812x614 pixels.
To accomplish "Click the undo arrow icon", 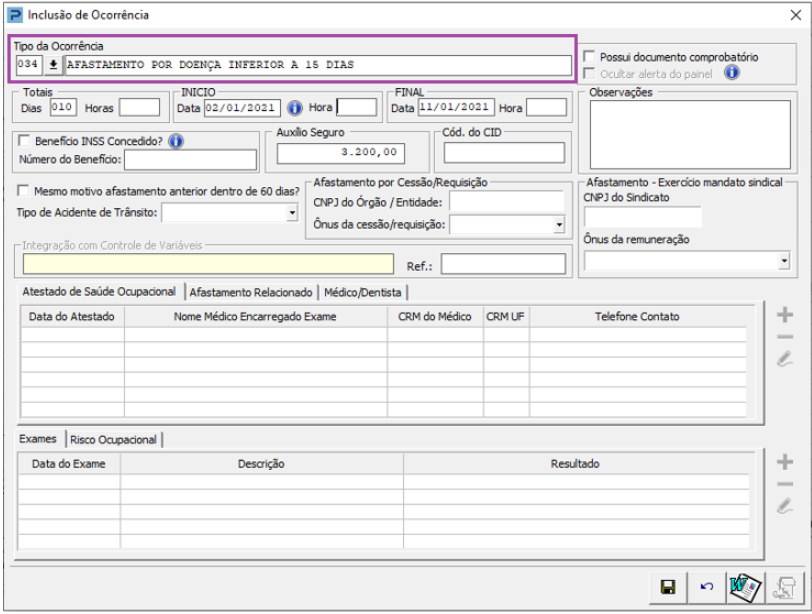I will 706,587.
